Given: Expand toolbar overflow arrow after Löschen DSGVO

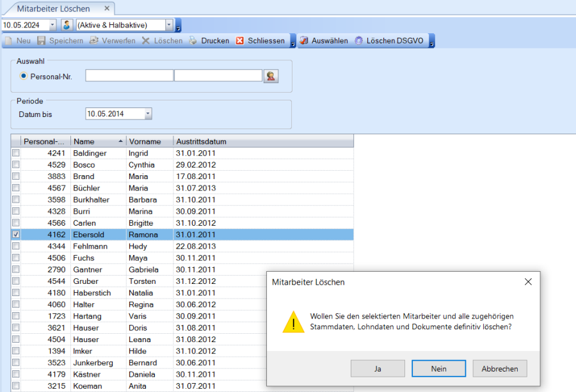Looking at the screenshot, I should pyautogui.click(x=432, y=41).
